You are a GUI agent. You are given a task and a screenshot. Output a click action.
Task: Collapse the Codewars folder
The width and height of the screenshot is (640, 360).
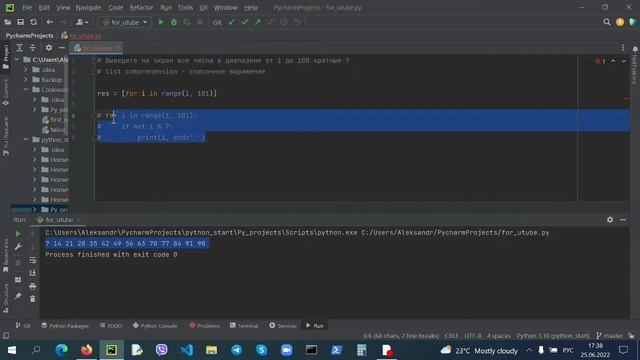click(26, 89)
